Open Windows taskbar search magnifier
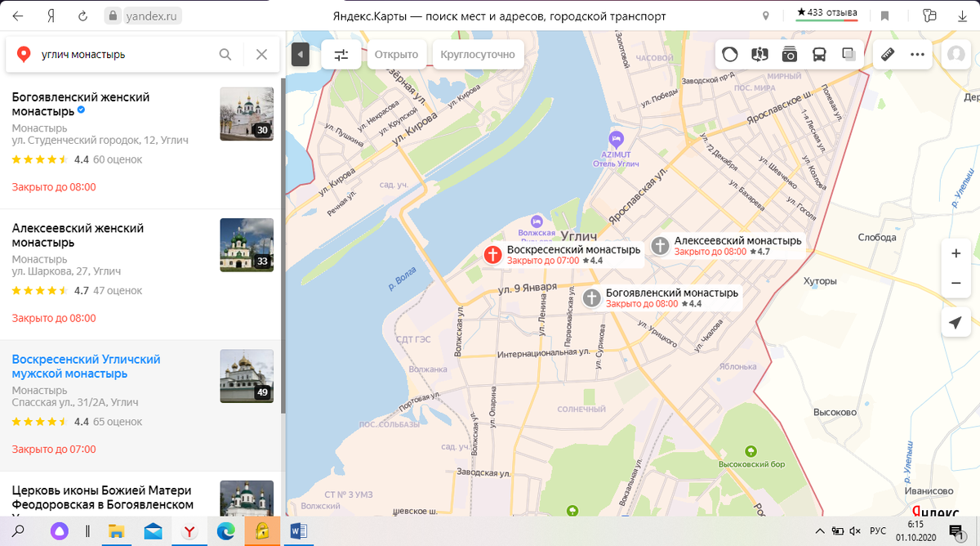The height and width of the screenshot is (546, 980). point(18,531)
